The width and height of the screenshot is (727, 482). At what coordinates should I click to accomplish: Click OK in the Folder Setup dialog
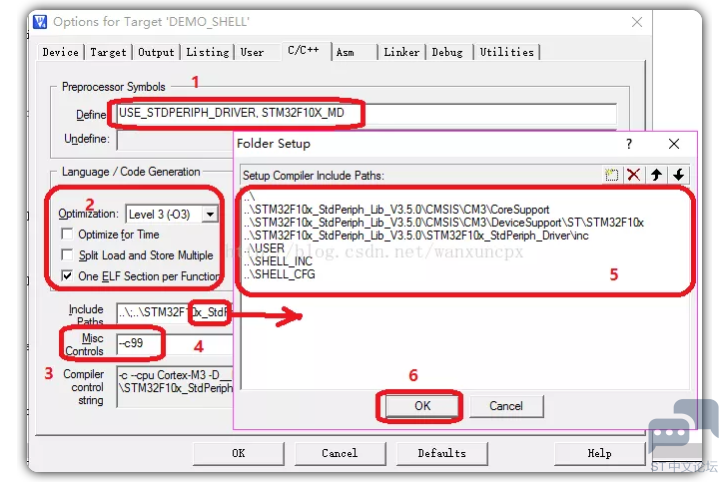coord(421,406)
